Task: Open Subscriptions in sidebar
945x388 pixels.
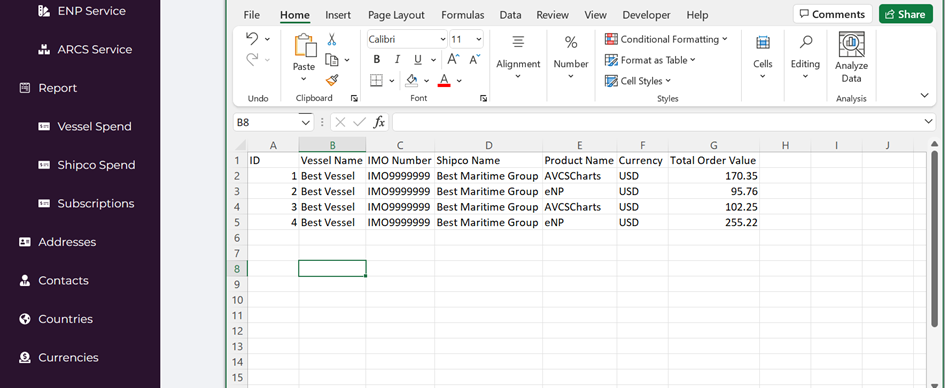Action: pos(86,204)
